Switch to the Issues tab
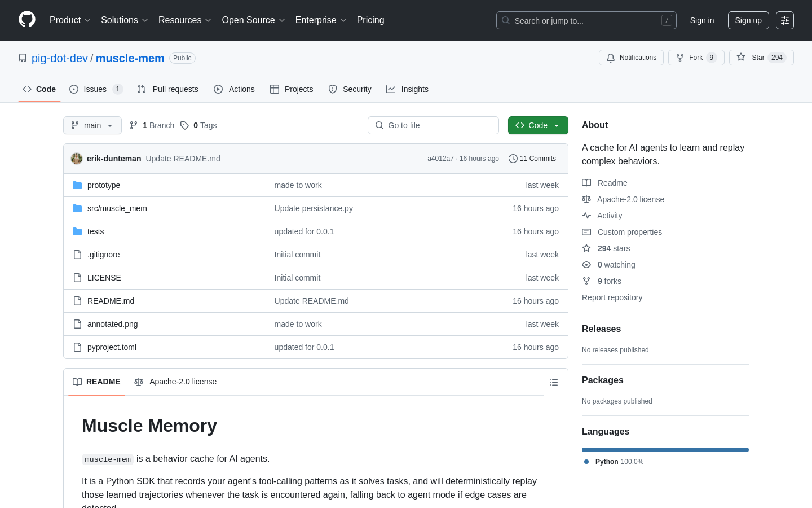 point(96,89)
